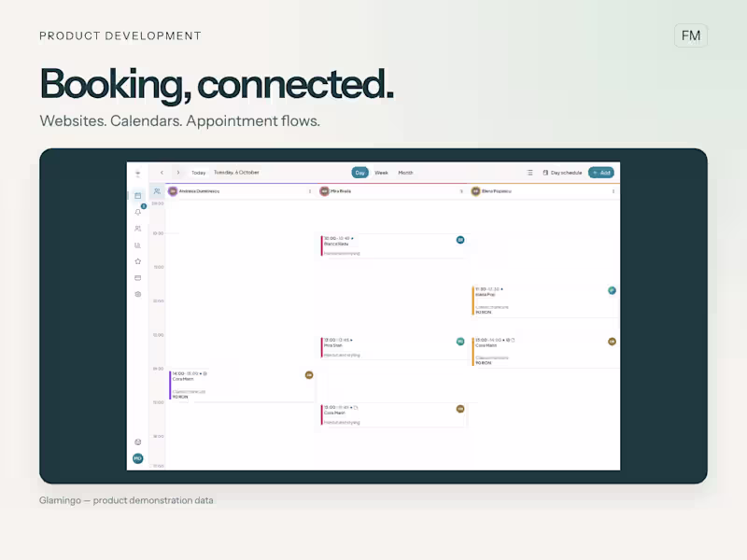Open the statistics chart icon in sidebar
This screenshot has height=560, width=747.
point(137,245)
